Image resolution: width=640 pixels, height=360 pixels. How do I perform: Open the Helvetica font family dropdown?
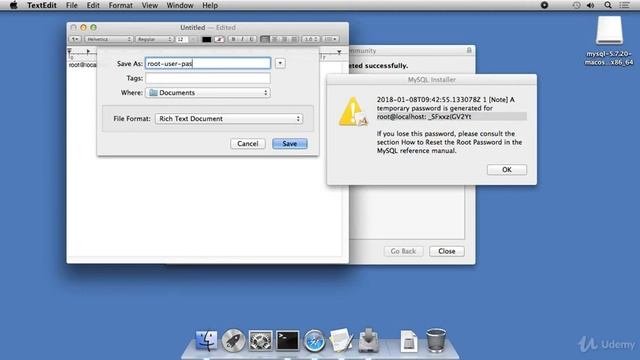click(109, 39)
